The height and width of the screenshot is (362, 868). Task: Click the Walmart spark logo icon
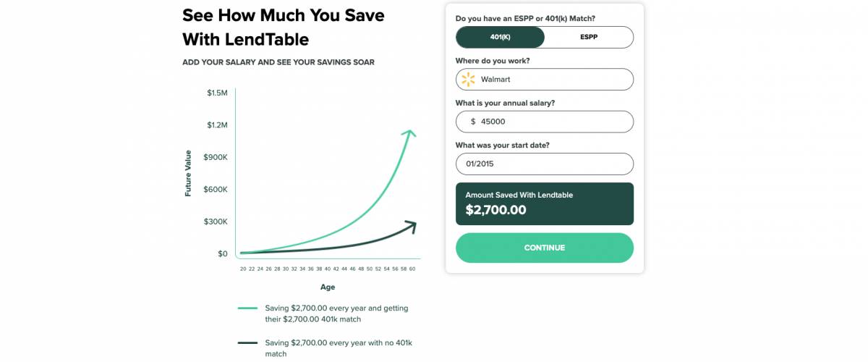pyautogui.click(x=468, y=79)
